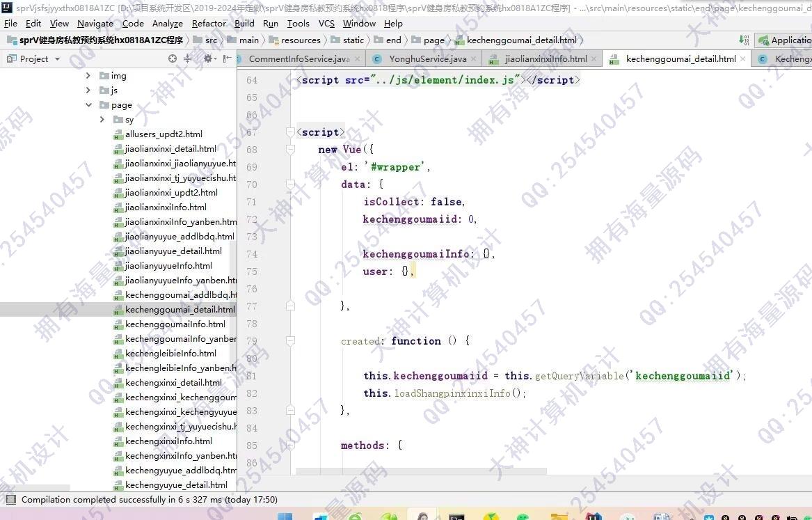Hide the Project tool window with the hide icon
The width and height of the screenshot is (812, 520).
(227, 58)
